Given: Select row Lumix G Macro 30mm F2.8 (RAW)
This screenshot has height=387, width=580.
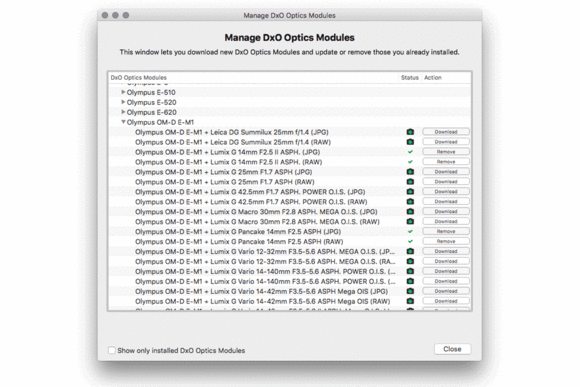Looking at the screenshot, I should 290,222.
